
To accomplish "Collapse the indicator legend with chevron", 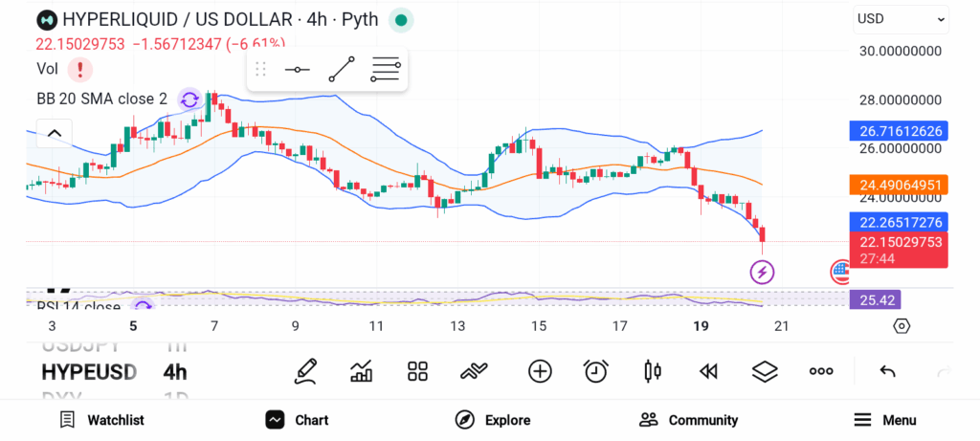I will (x=54, y=133).
